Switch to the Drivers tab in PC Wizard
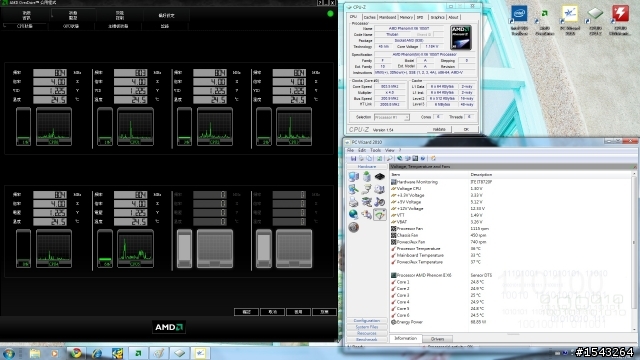The width and height of the screenshot is (640, 360). [x=437, y=339]
